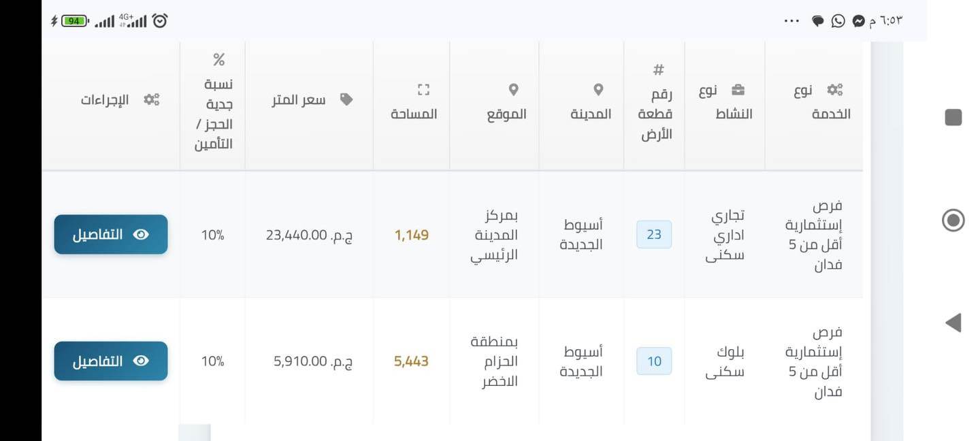Click the plot number badge 10
The height and width of the screenshot is (441, 980).
[x=654, y=361]
